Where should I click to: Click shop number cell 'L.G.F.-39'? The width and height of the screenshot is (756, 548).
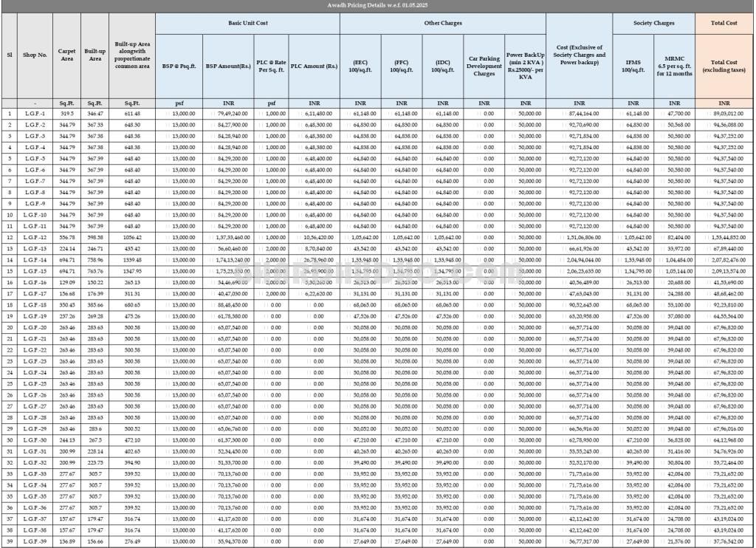pyautogui.click(x=35, y=541)
